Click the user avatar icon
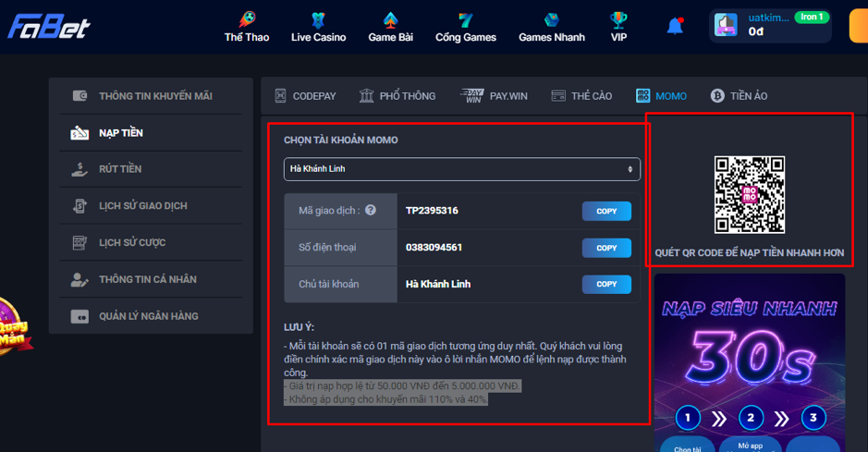 pyautogui.click(x=727, y=25)
